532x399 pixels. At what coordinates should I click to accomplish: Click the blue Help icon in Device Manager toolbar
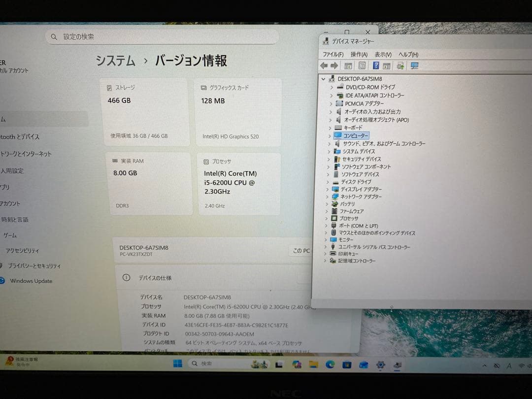coord(376,66)
